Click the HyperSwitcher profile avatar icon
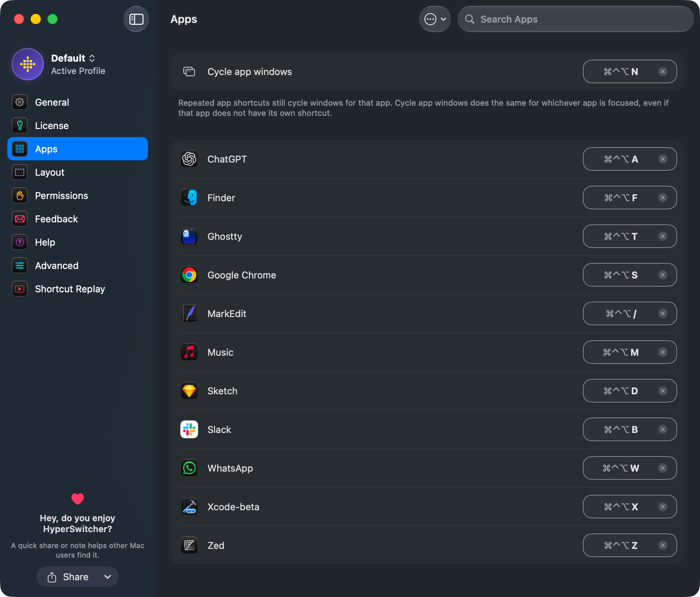This screenshot has width=700, height=597. (x=28, y=64)
